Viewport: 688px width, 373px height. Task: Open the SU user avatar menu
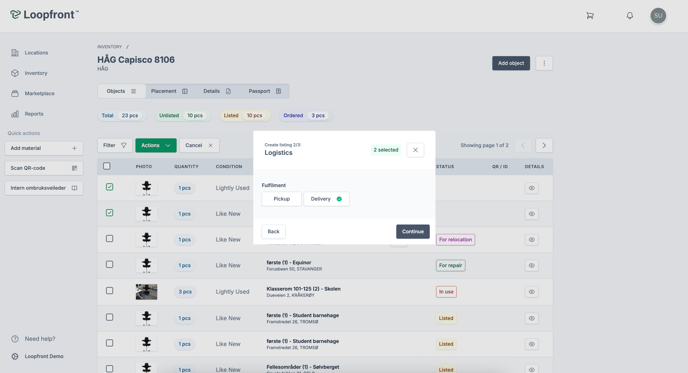click(658, 16)
